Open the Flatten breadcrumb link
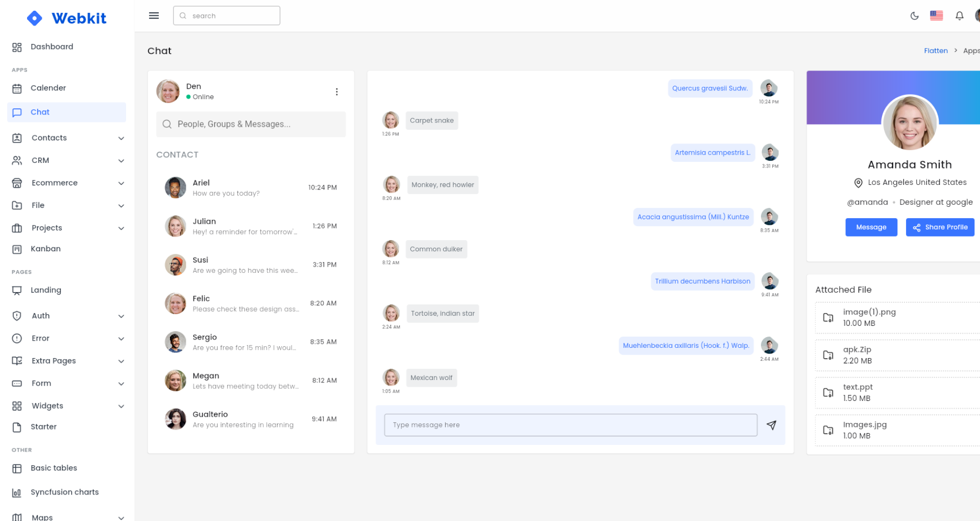Image resolution: width=980 pixels, height=521 pixels. point(936,51)
